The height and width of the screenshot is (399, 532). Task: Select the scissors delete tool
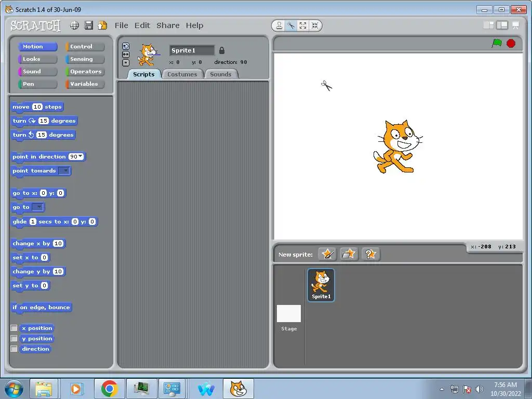(x=291, y=26)
